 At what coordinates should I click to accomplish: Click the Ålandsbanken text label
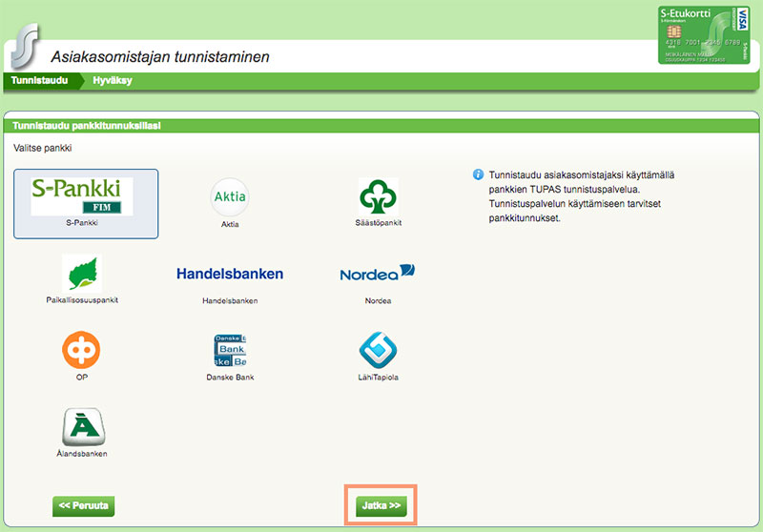[x=82, y=454]
